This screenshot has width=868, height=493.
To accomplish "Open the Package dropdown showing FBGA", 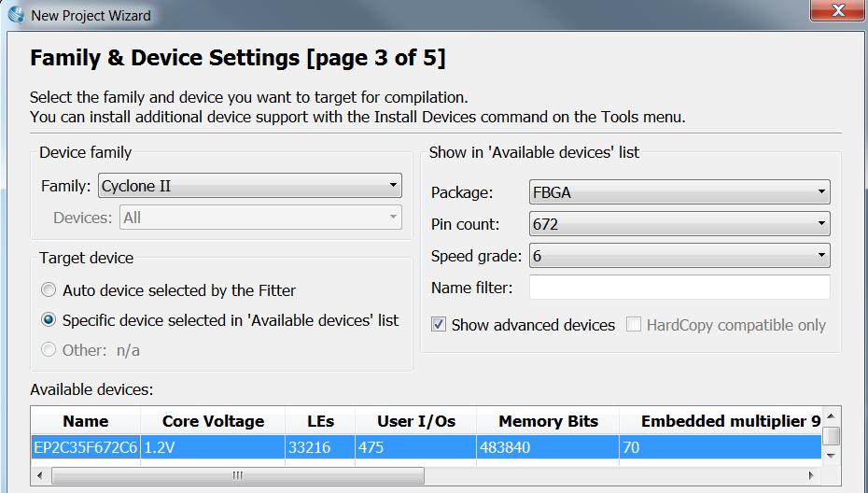I will 679,192.
